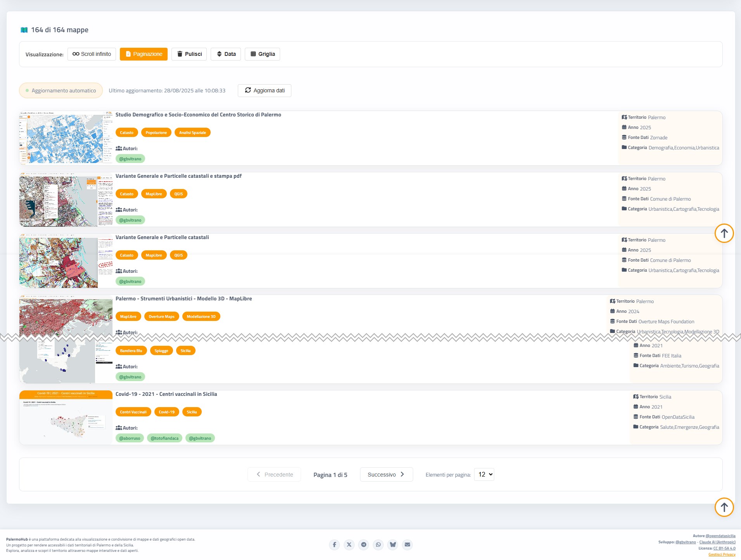Screen dimensions: 741x560
Task: Toggle Aggiornamento automatico pill
Action: point(61,90)
